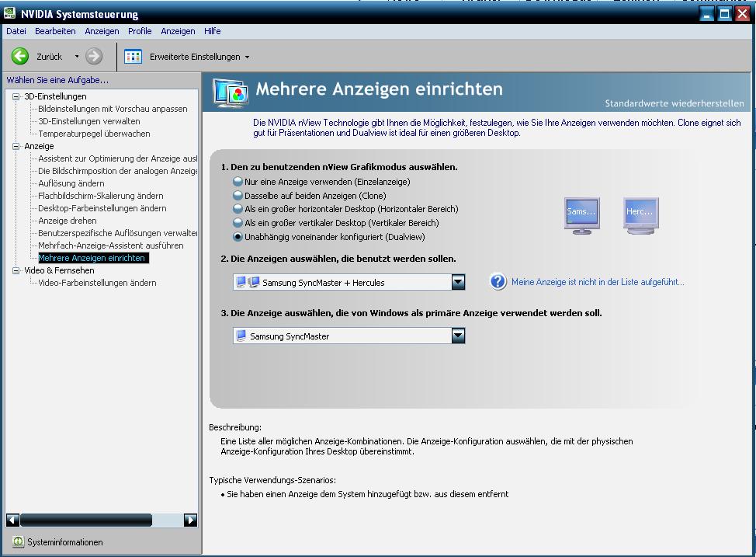Image resolution: width=756 pixels, height=557 pixels.
Task: Open Mehrfach-Anzeige-Assistent ausführen
Action: tap(111, 245)
